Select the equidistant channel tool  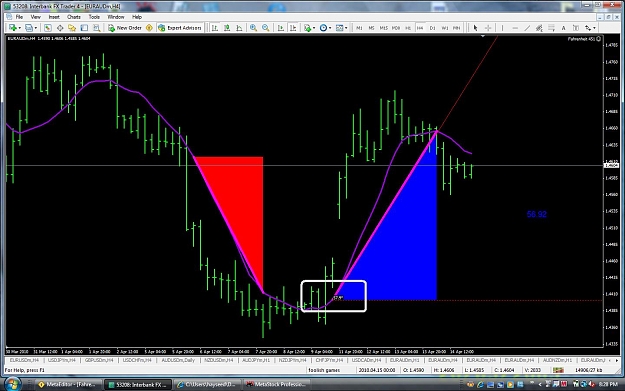(x=539, y=28)
